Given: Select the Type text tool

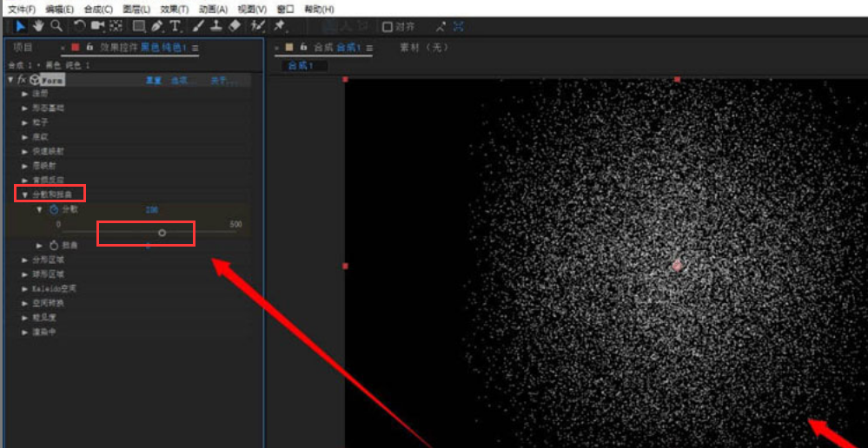Looking at the screenshot, I should click(176, 27).
